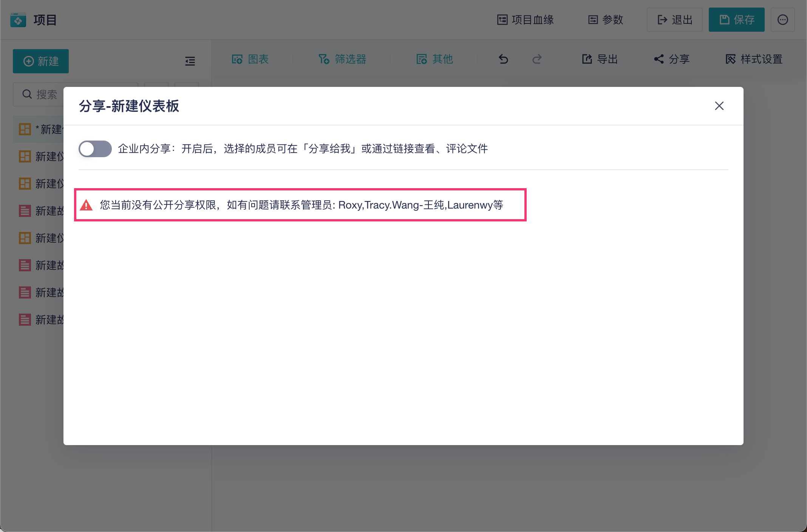Click the search input field
Screen dimensions: 807x532
(x=45, y=94)
